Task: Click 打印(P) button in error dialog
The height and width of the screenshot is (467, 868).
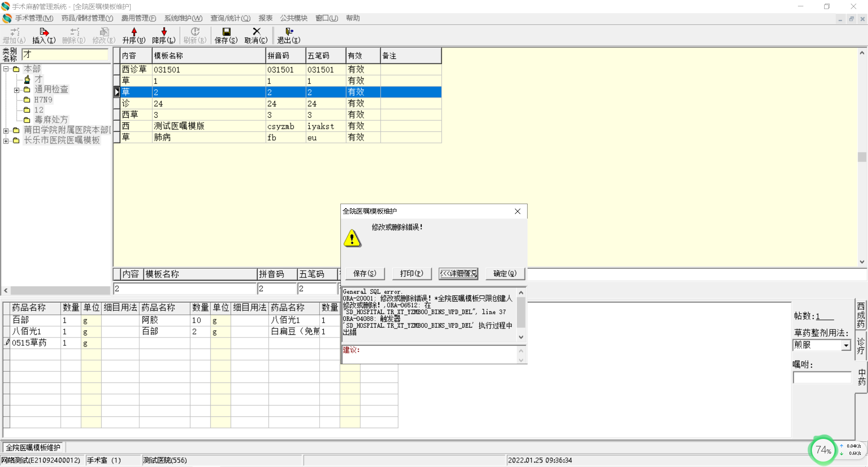Action: click(x=411, y=273)
